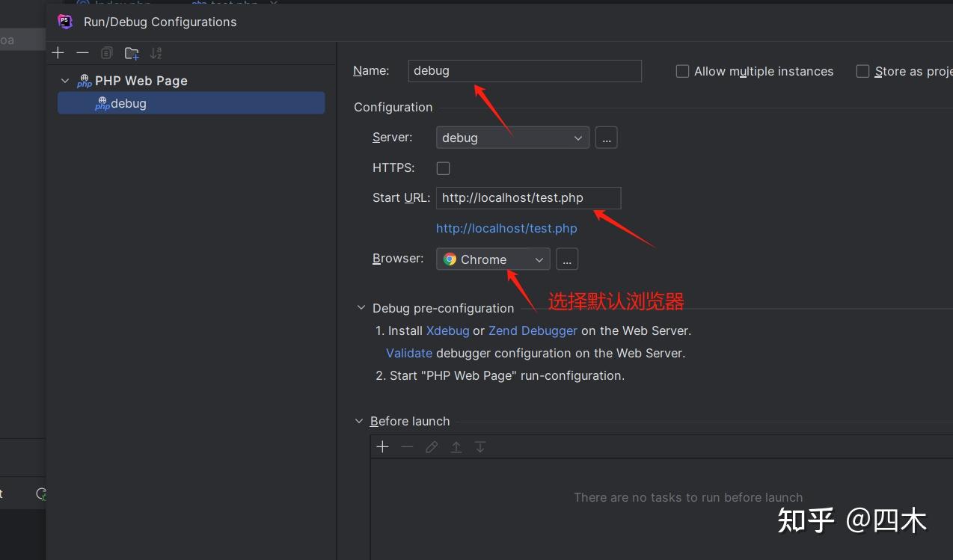This screenshot has width=953, height=560.
Task: Add a Before launch task with plus
Action: [382, 446]
